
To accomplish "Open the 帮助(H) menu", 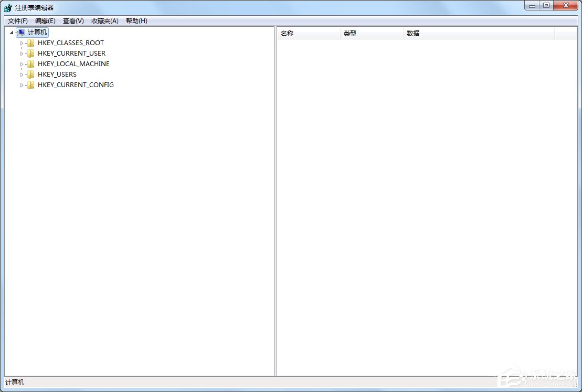I will click(x=136, y=21).
